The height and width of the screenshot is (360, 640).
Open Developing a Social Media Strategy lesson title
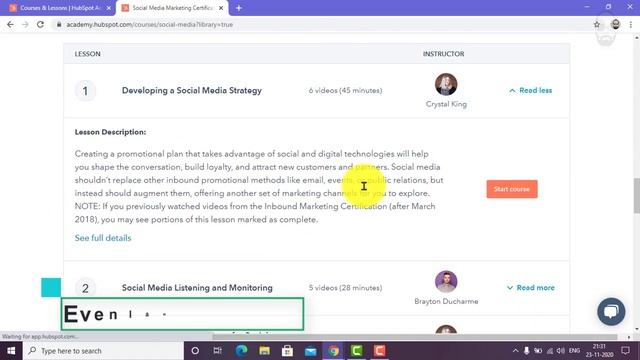click(192, 90)
